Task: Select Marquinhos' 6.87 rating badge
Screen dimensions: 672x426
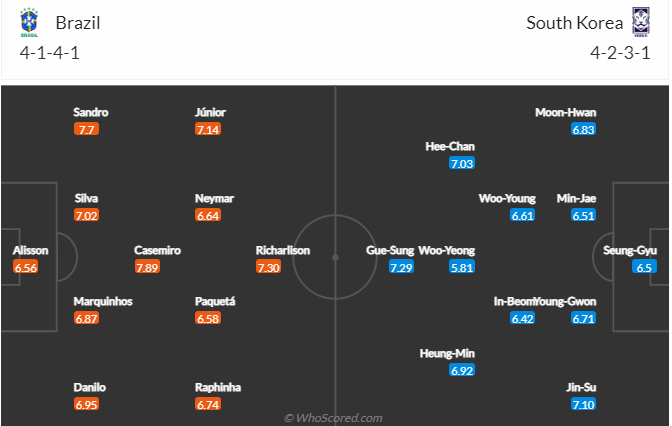Action: [x=86, y=318]
